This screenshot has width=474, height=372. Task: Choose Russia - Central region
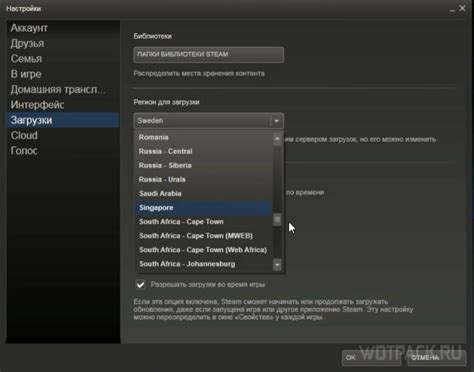pos(203,151)
